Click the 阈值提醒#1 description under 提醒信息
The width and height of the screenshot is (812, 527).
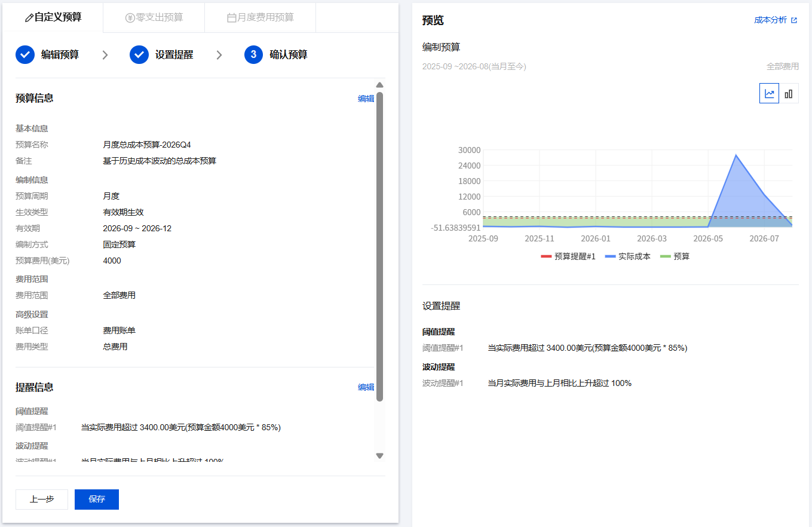[x=181, y=427]
